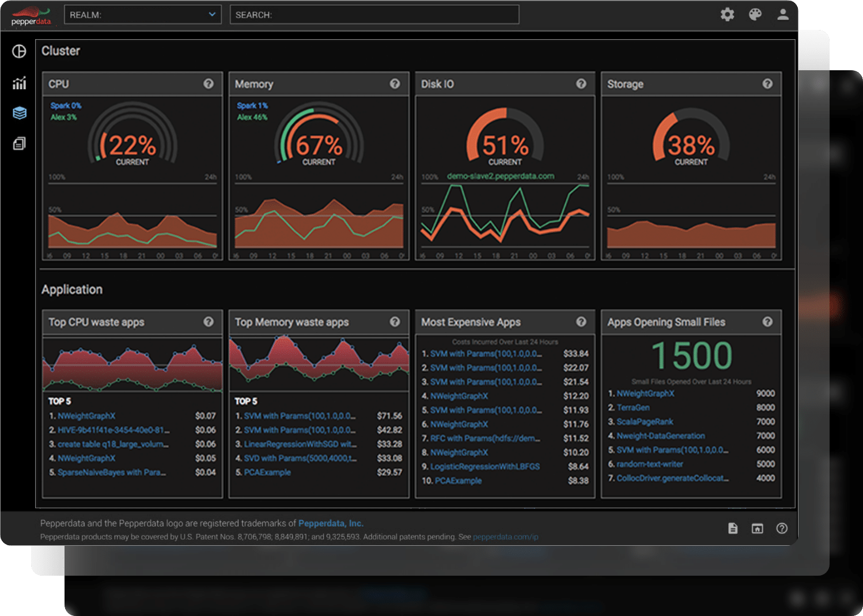Open LinearRegressionWithSGD memory waste app
863x616 pixels.
tap(300, 444)
